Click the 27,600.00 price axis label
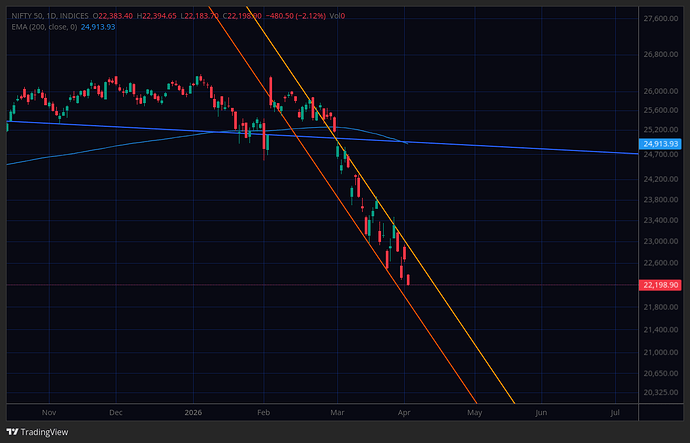The image size is (690, 443). click(661, 18)
